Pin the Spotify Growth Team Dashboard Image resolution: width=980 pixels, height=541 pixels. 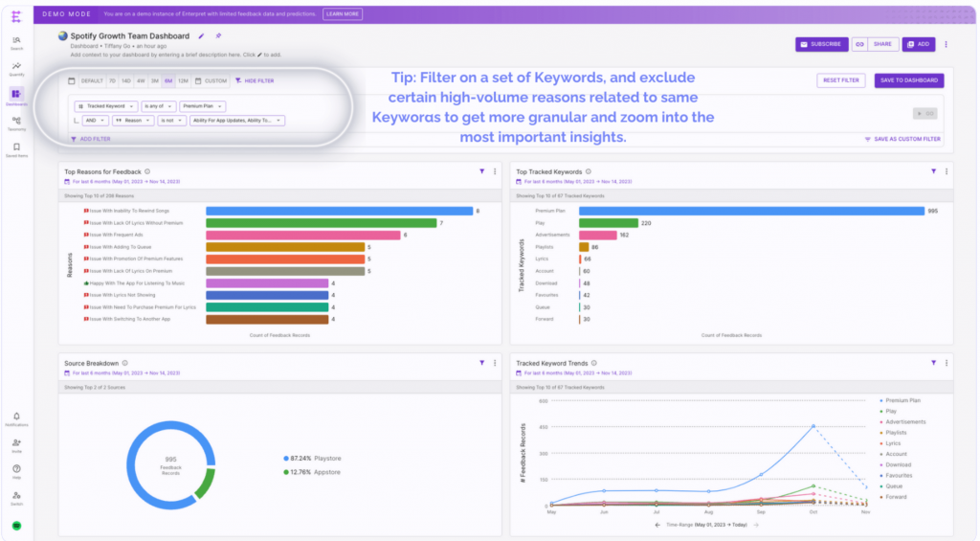pyautogui.click(x=217, y=36)
